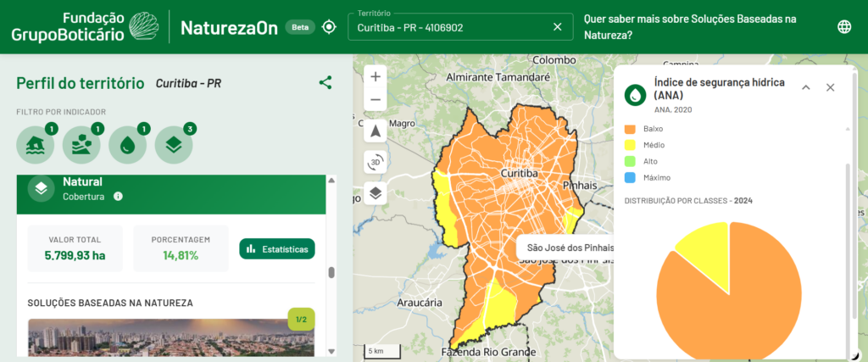868x362 pixels.
Task: Zoom out on the map
Action: point(376,100)
